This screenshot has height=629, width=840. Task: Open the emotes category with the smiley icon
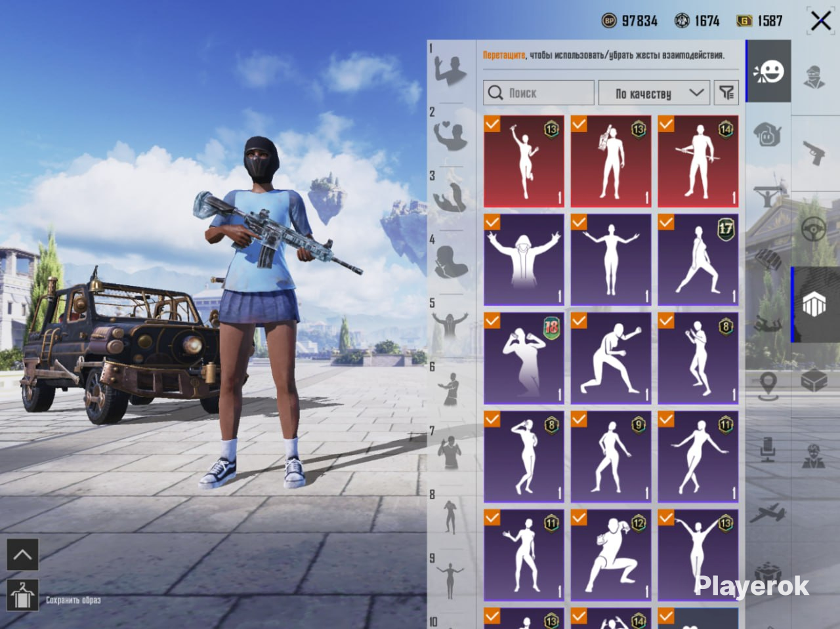click(768, 71)
